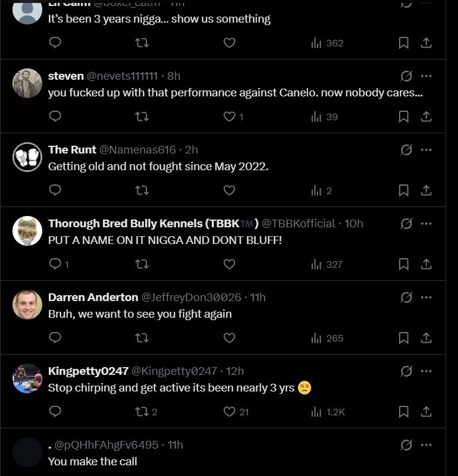The image size is (458, 476).
Task: Open the 12h timestamp on Kingpetty0247's tweet
Action: [235, 371]
